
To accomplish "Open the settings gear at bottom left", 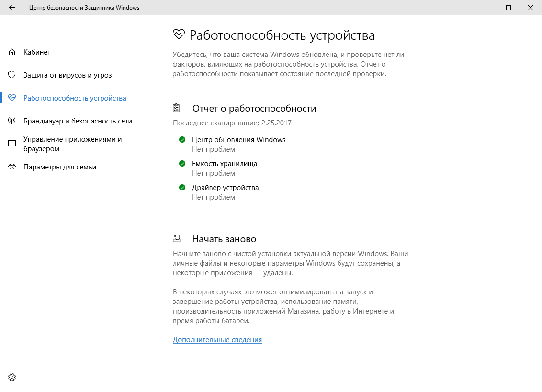I will tap(11, 377).
